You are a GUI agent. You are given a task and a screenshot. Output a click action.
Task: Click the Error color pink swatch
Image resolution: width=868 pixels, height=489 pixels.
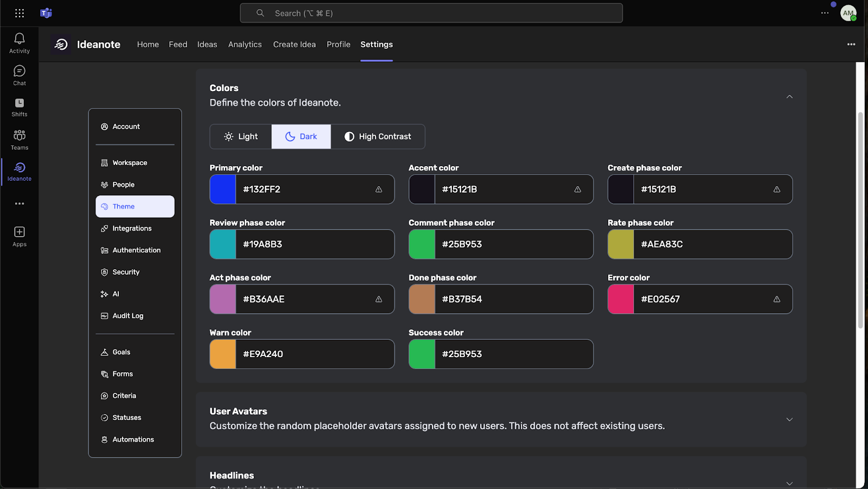tap(621, 299)
